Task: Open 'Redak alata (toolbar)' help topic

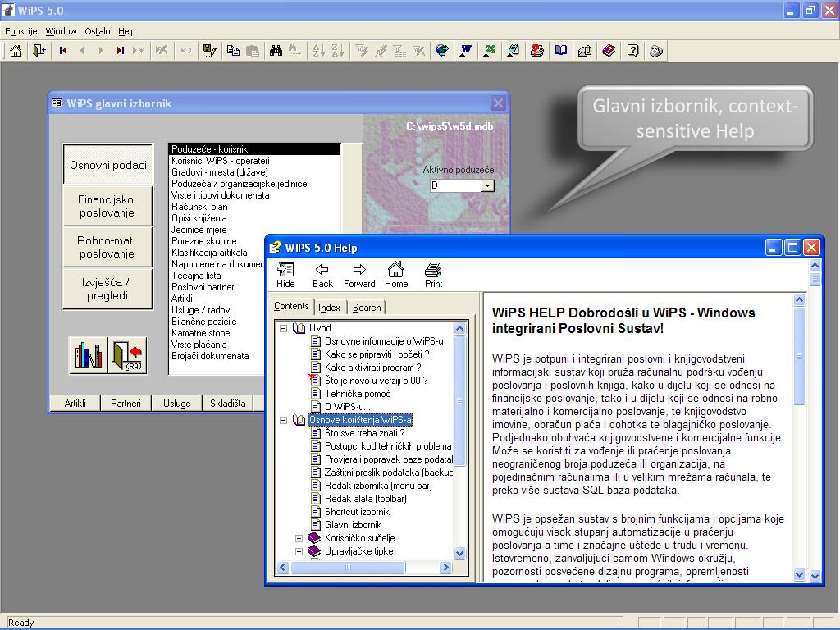Action: (366, 499)
